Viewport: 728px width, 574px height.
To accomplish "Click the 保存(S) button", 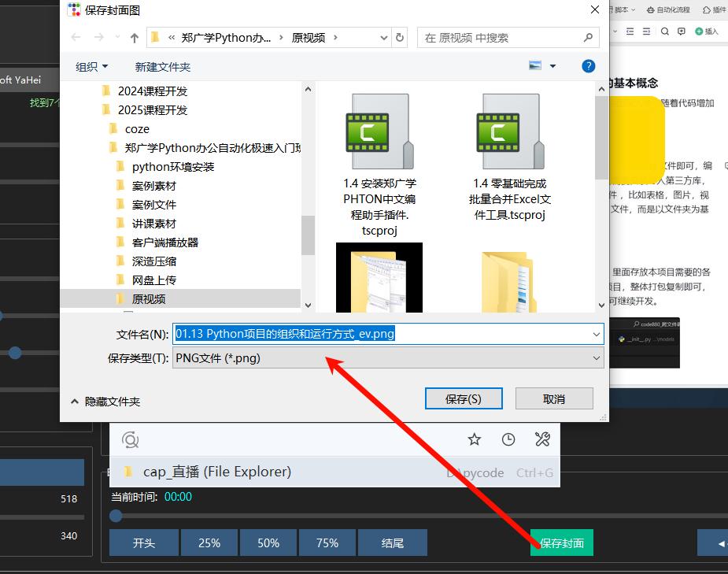I will tap(463, 399).
